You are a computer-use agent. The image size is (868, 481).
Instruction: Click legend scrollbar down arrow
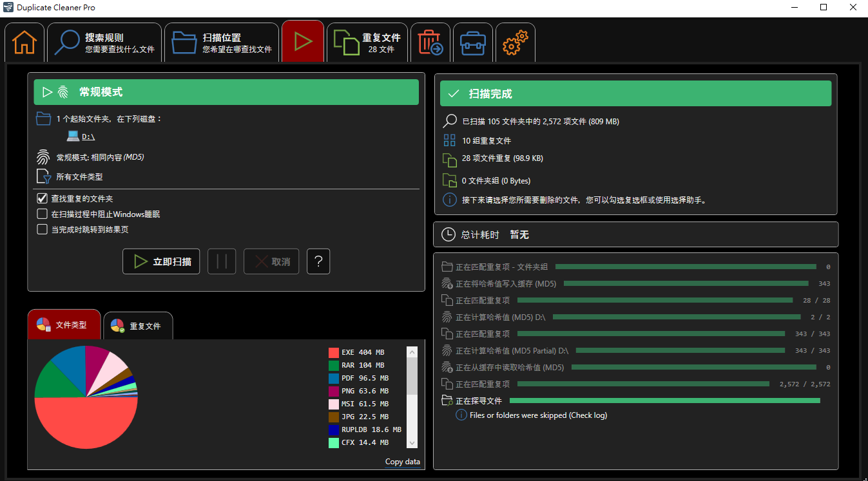[x=412, y=443]
